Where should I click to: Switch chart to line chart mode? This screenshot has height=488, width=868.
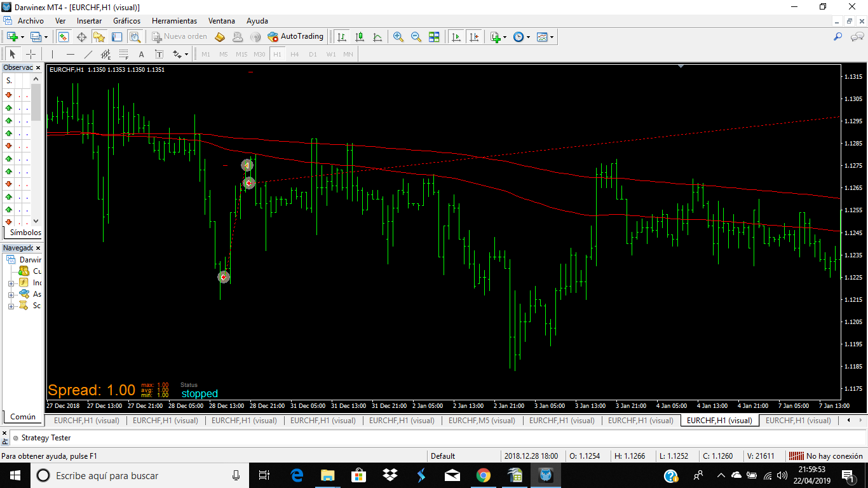[377, 37]
